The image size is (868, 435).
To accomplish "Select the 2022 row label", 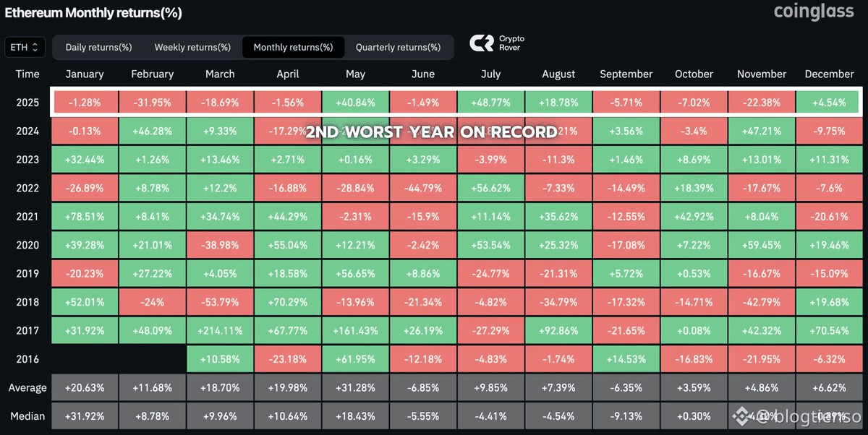I will click(x=27, y=188).
